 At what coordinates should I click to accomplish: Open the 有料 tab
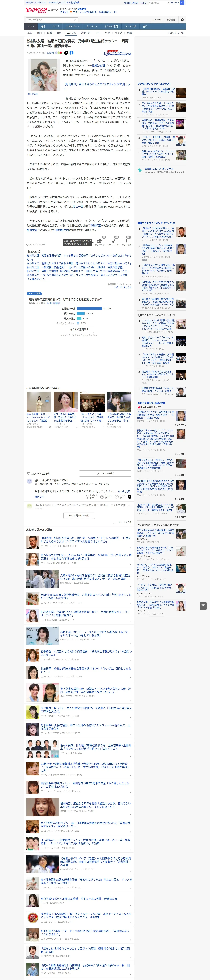[x=145, y=27]
